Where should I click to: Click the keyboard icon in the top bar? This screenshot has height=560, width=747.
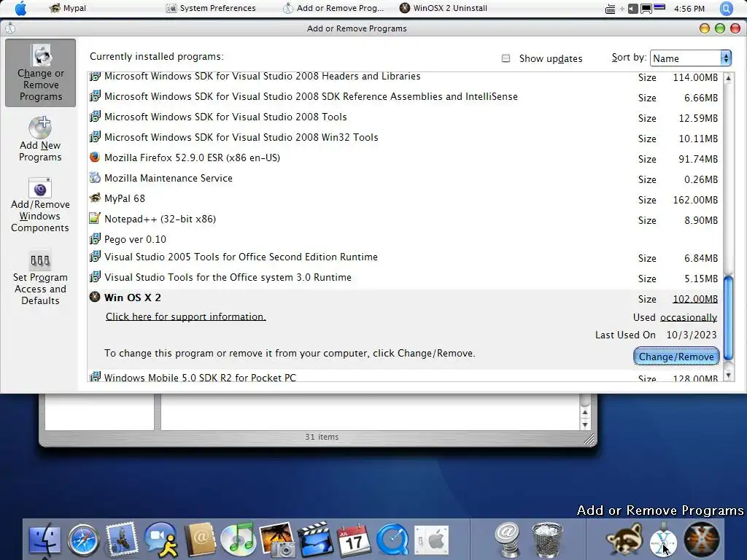click(x=610, y=9)
